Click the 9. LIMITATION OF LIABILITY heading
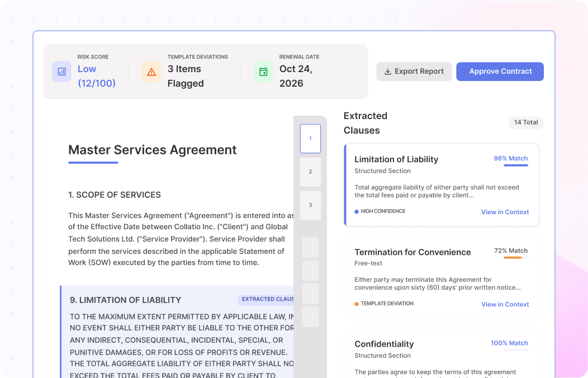 pos(125,300)
